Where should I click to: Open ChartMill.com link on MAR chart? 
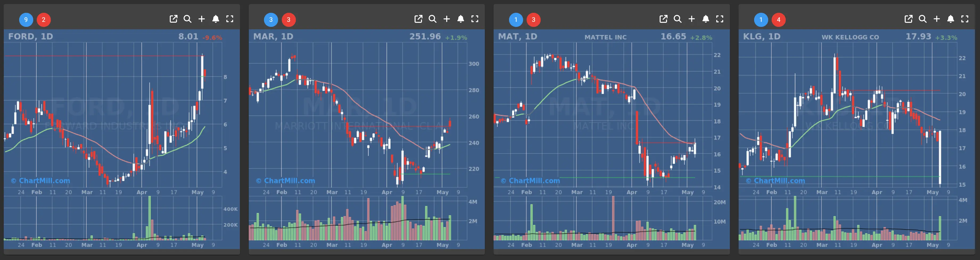tap(285, 181)
